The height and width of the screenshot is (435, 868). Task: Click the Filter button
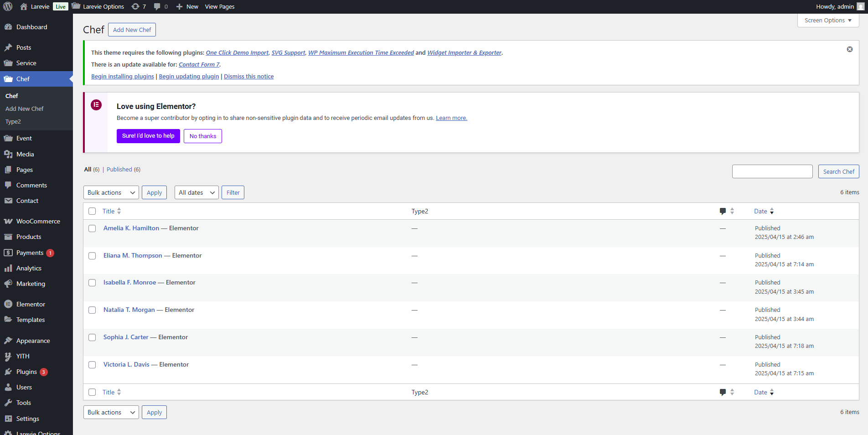tap(233, 192)
